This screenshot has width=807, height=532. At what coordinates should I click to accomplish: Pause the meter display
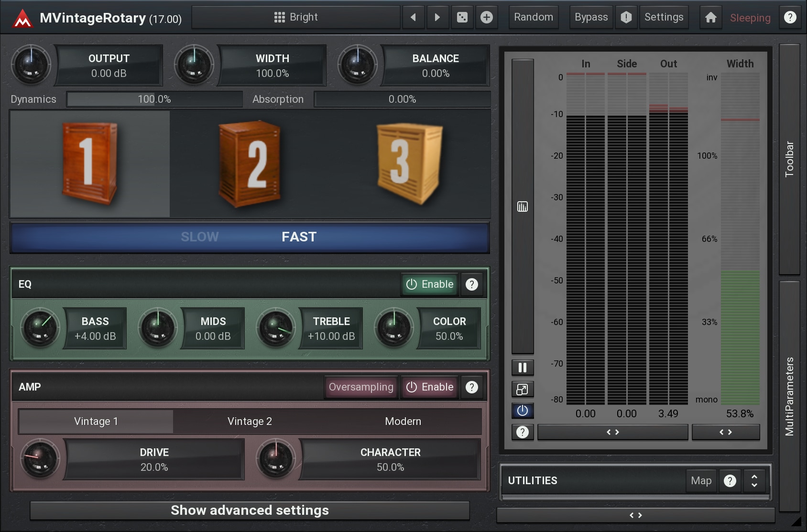(x=523, y=368)
